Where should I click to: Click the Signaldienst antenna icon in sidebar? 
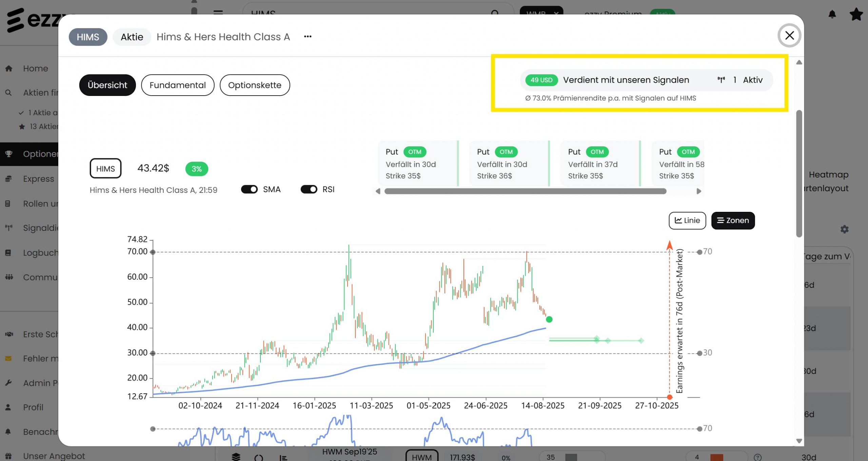coord(9,228)
